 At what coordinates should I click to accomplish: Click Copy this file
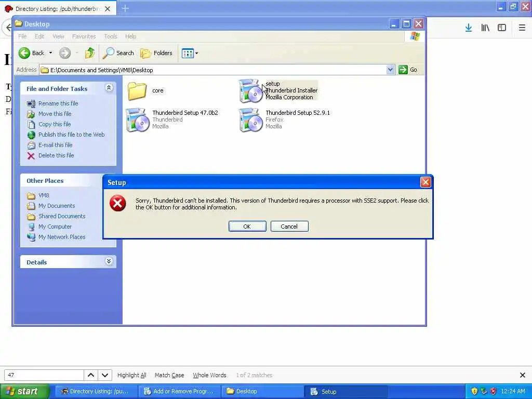(x=54, y=124)
